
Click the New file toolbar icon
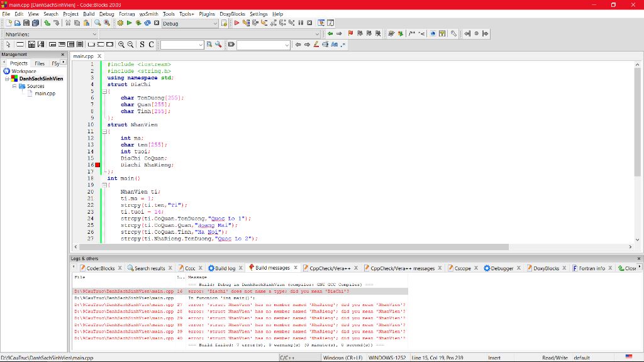click(x=8, y=23)
